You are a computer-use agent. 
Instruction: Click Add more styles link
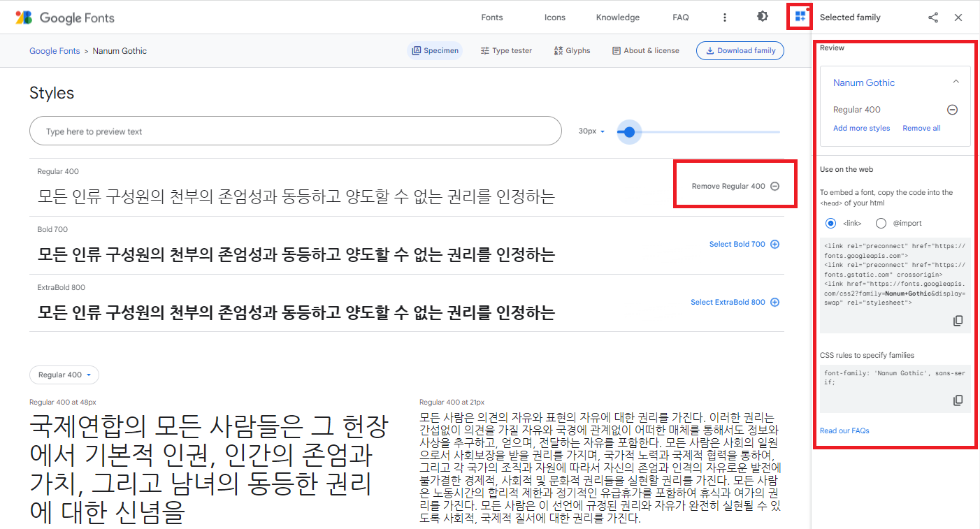[861, 128]
